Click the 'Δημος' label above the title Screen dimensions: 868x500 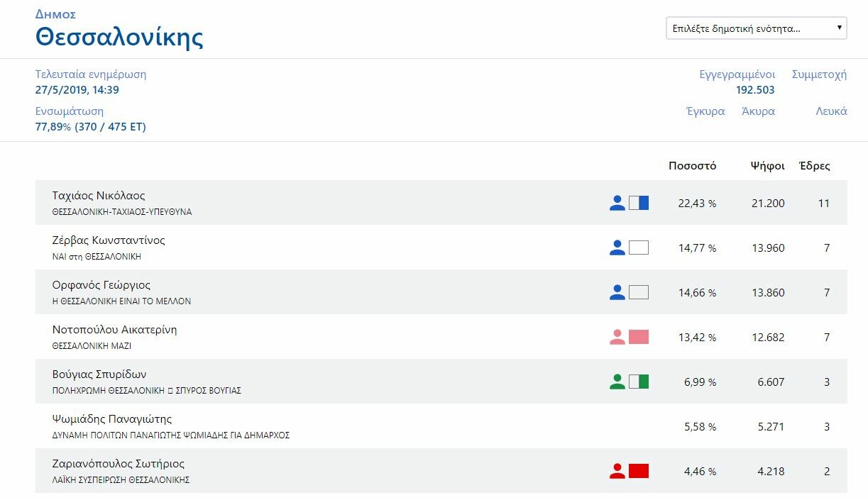55,14
